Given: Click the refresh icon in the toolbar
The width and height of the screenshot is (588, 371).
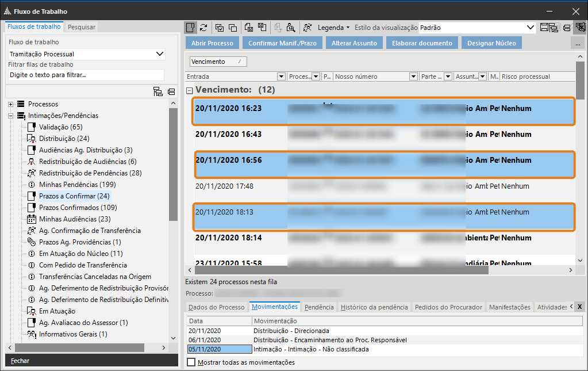Looking at the screenshot, I should (x=203, y=27).
